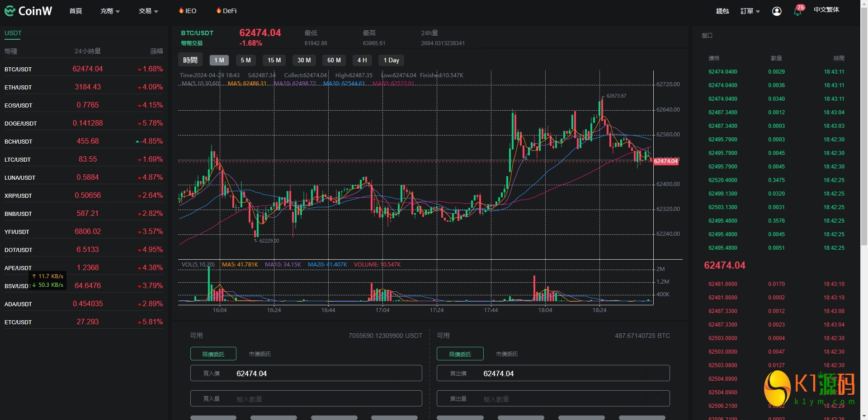The width and height of the screenshot is (868, 420).
Task: Select XRP/USDT pair in list
Action: pos(84,196)
